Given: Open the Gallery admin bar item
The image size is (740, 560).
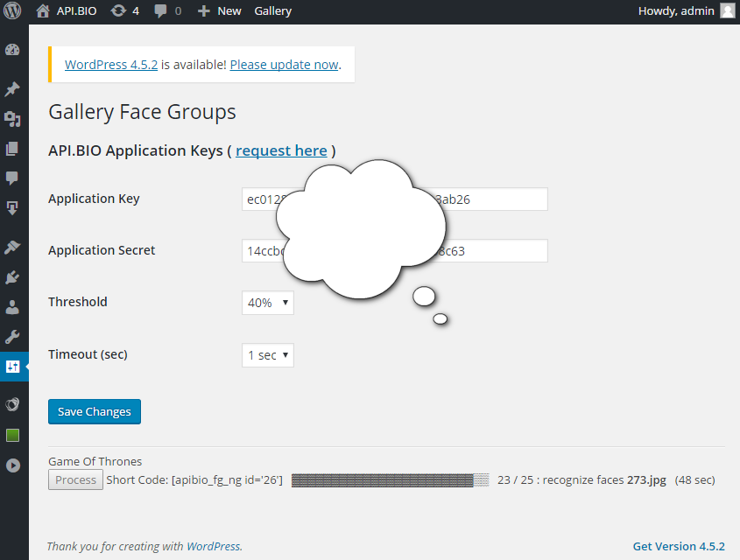Looking at the screenshot, I should [272, 10].
